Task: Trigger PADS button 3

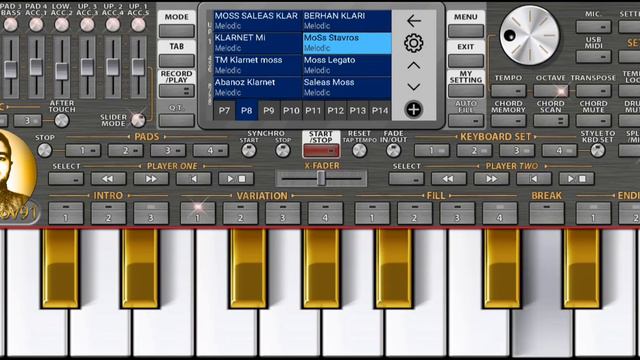Action: point(168,151)
